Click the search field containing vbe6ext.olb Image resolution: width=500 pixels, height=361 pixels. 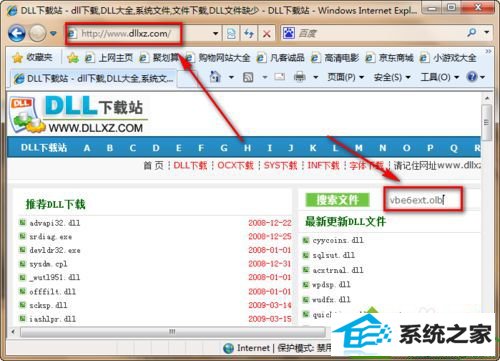pyautogui.click(x=423, y=200)
